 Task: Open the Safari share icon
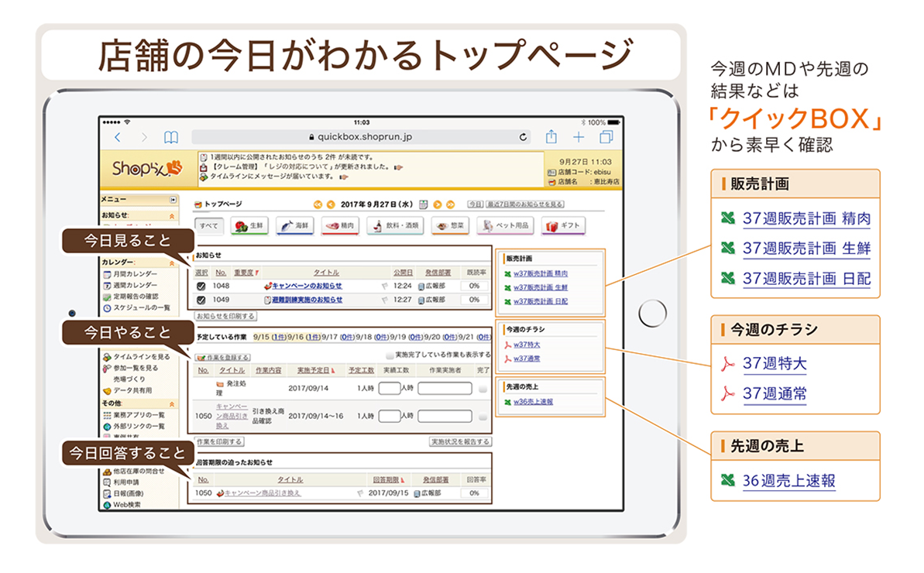[x=551, y=136]
